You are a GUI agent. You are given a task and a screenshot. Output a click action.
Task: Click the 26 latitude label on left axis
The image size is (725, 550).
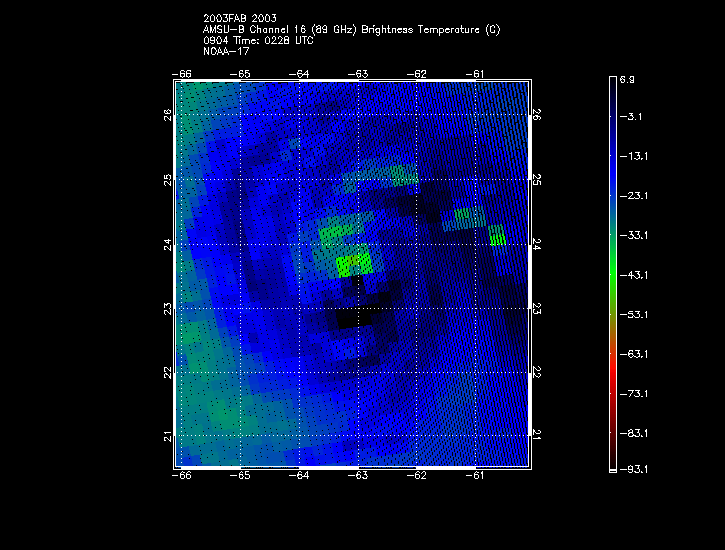pyautogui.click(x=167, y=116)
